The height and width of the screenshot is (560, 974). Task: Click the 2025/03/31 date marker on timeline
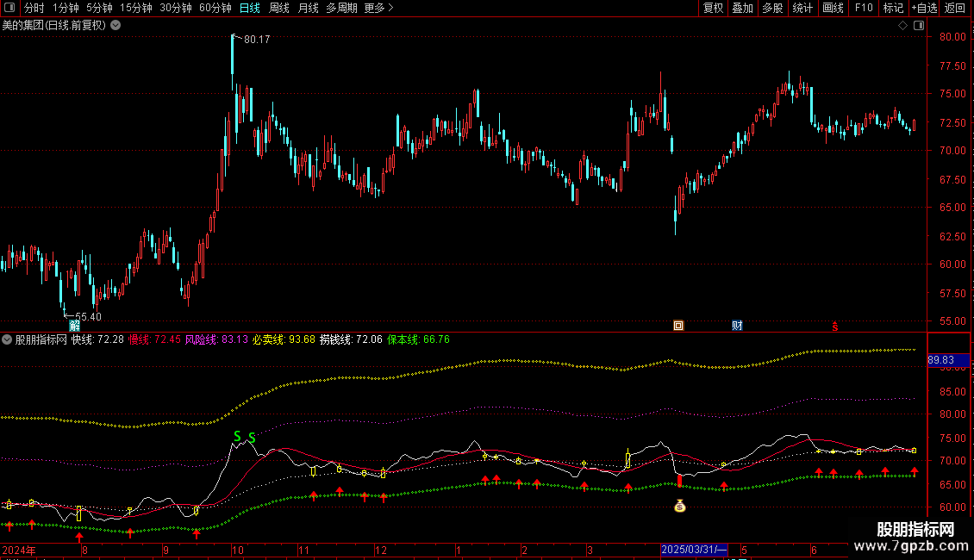(693, 550)
